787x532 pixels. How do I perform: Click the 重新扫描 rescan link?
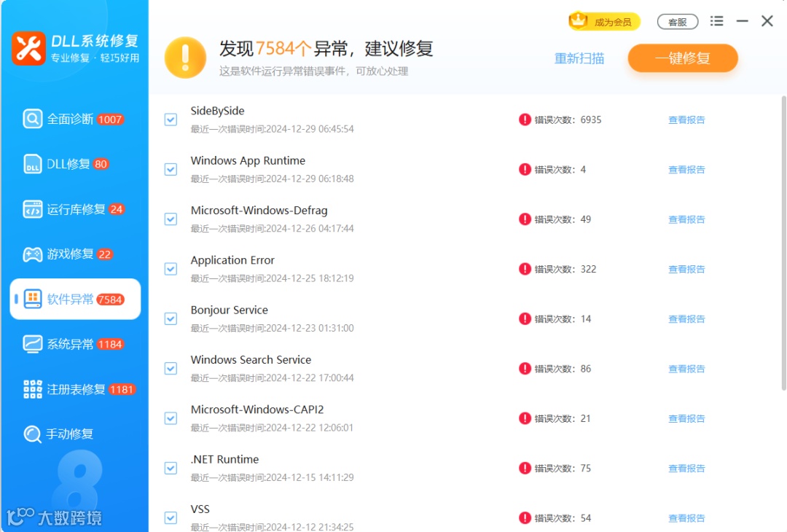tap(579, 59)
